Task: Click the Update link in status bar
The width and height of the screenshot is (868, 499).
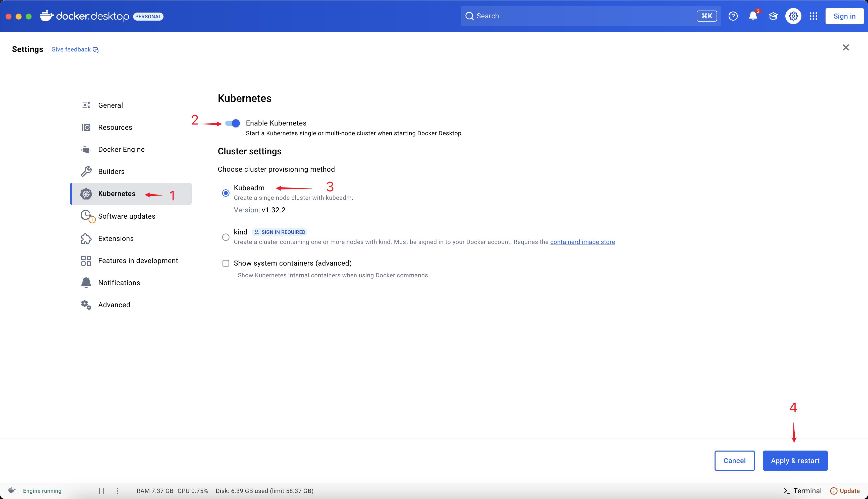Action: (x=849, y=491)
